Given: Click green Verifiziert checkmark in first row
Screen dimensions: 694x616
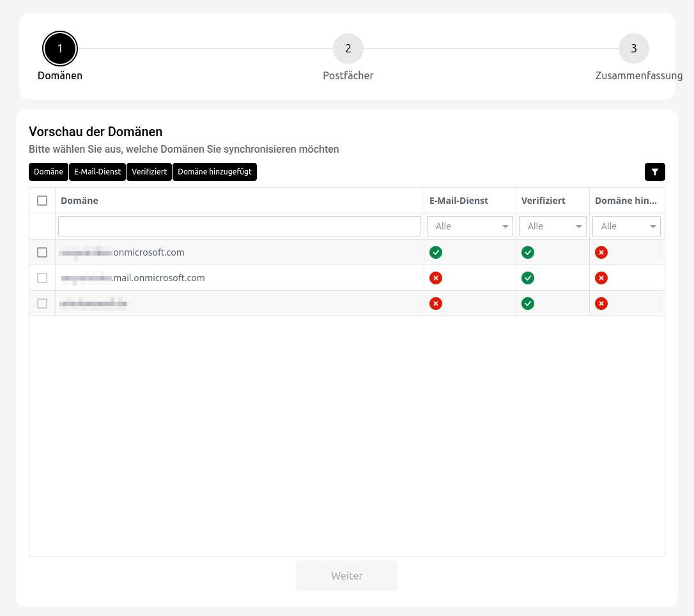Looking at the screenshot, I should [528, 252].
